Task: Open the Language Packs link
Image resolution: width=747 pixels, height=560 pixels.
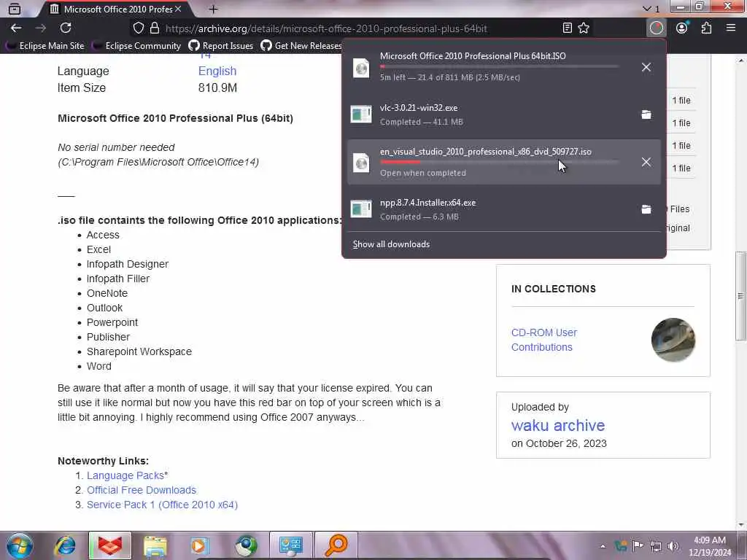Action: tap(125, 475)
